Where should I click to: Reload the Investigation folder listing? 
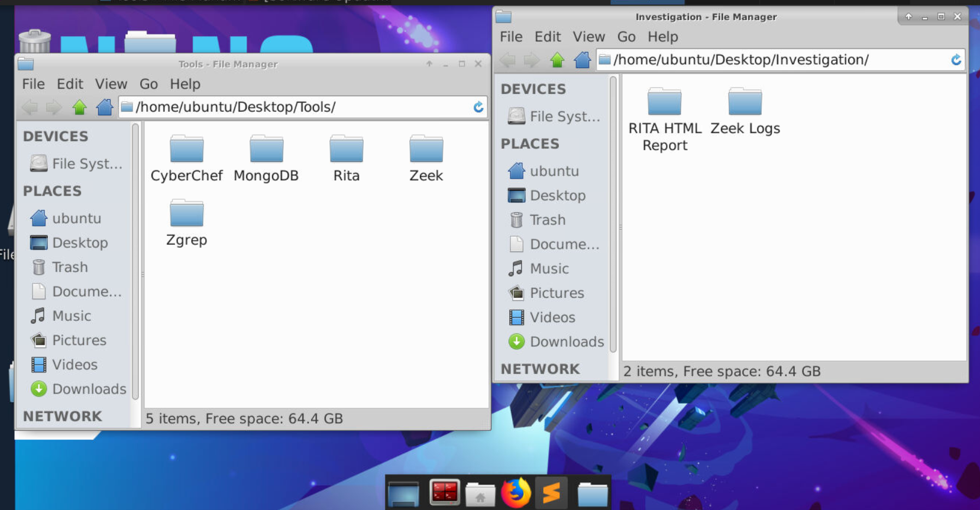coord(956,60)
